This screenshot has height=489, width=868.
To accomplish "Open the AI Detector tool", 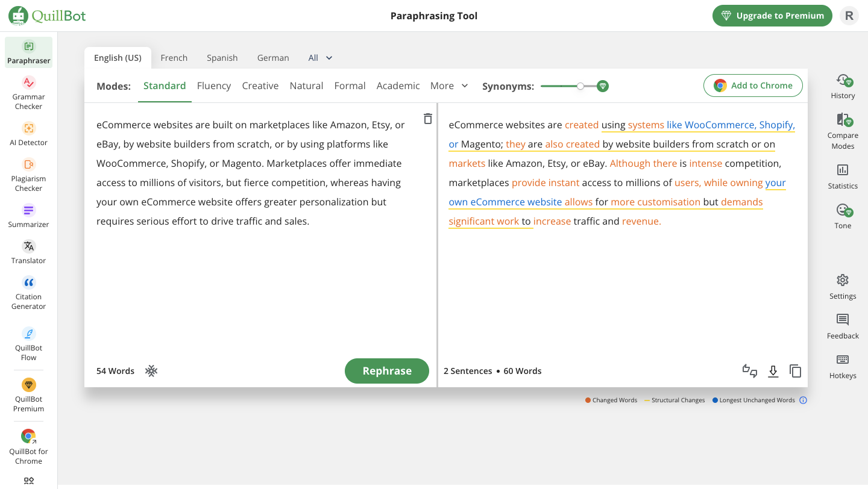I will 29,134.
